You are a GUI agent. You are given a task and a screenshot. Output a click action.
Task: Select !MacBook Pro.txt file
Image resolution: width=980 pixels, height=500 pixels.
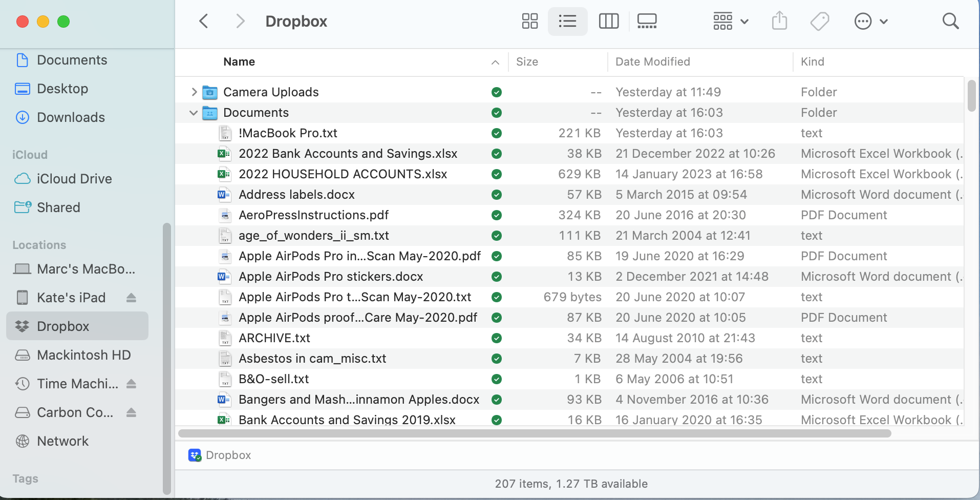[x=569, y=133]
